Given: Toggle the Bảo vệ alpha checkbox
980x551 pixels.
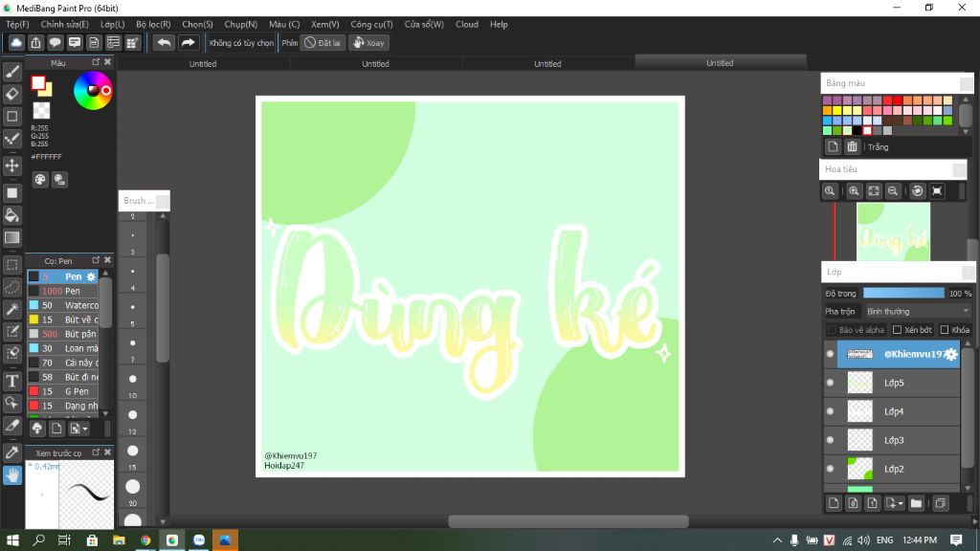Looking at the screenshot, I should pos(832,330).
